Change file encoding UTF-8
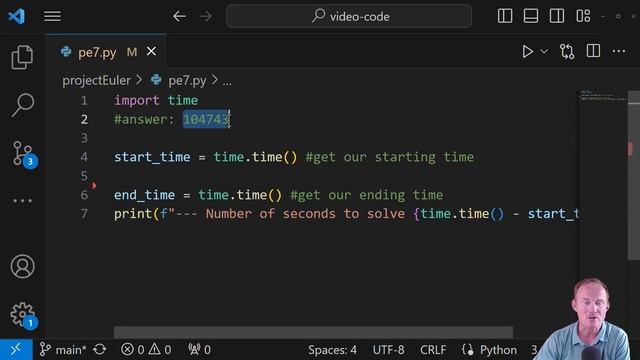Screen dimensions: 640x360 (388, 350)
